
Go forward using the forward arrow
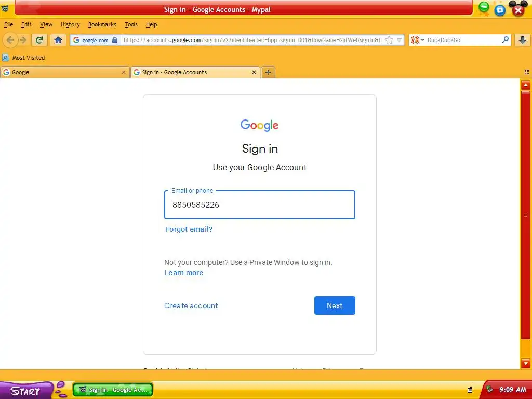[23, 40]
